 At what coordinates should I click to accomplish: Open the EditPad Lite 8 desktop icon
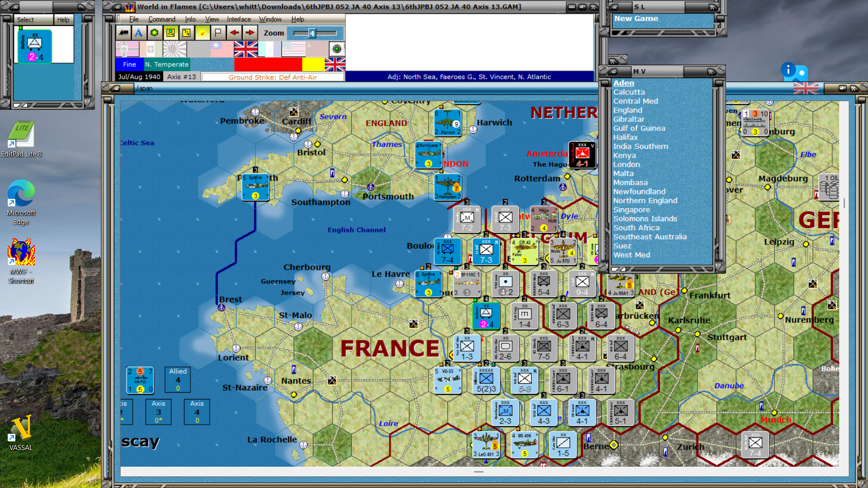(21, 139)
